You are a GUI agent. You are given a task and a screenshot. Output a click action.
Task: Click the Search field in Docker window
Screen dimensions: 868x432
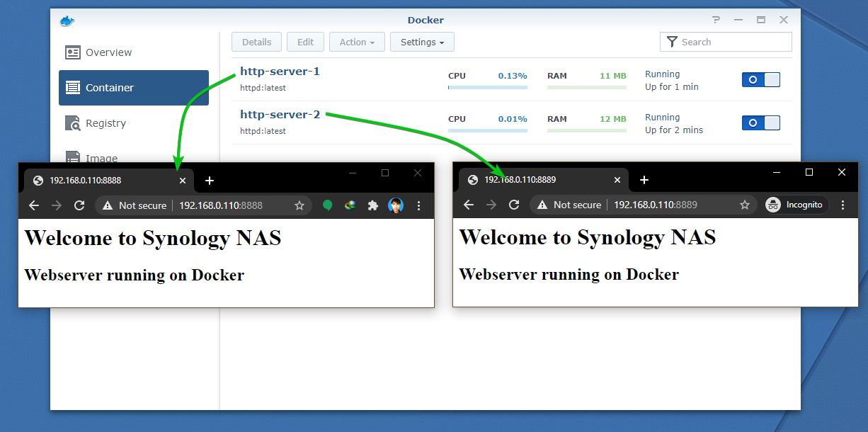(x=726, y=42)
